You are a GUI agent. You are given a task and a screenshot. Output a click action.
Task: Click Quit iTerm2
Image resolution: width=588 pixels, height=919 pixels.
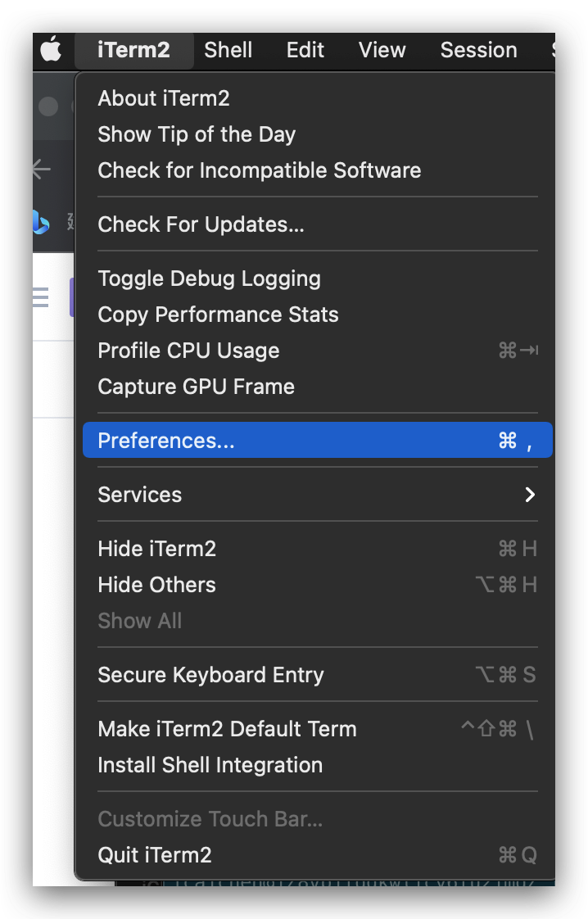[x=155, y=855]
